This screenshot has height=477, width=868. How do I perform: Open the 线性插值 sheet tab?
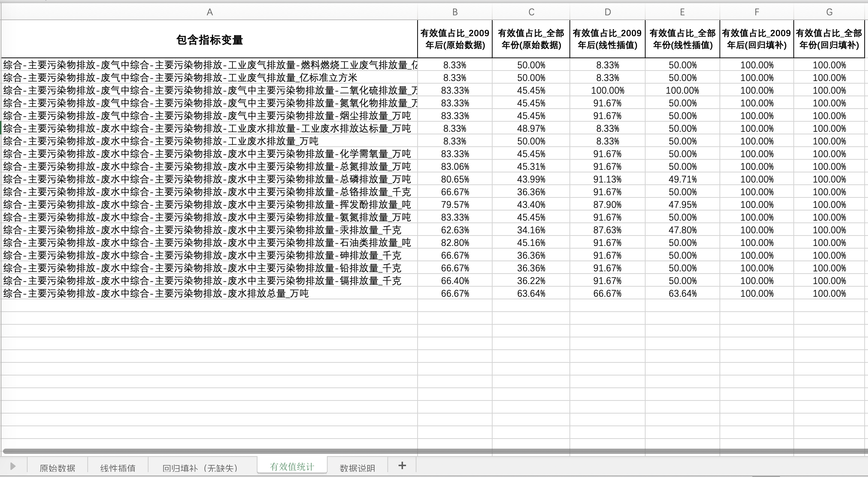click(x=118, y=468)
